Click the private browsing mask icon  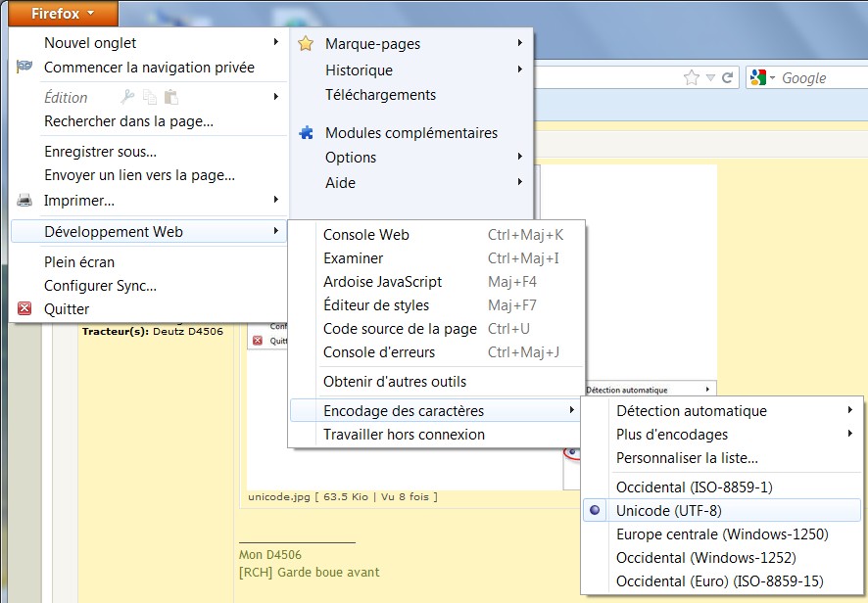click(24, 67)
